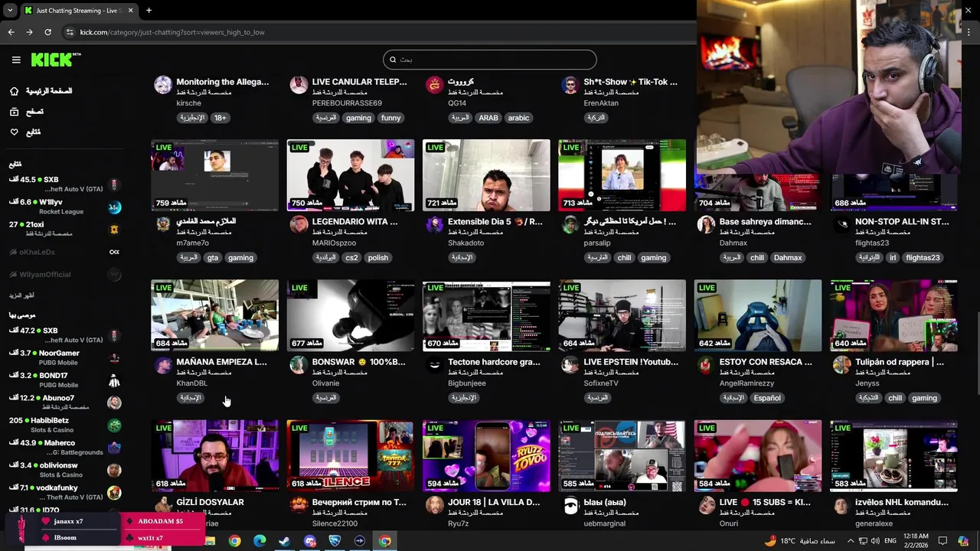Open the tab list dropdown arrow
The height and width of the screenshot is (551, 980).
(x=9, y=11)
